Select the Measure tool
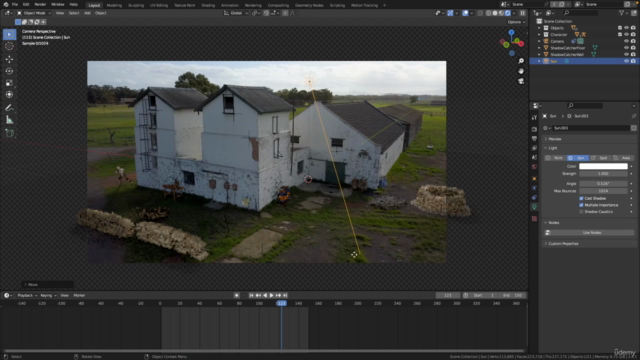Screen dimensions: 640x360 [9, 120]
